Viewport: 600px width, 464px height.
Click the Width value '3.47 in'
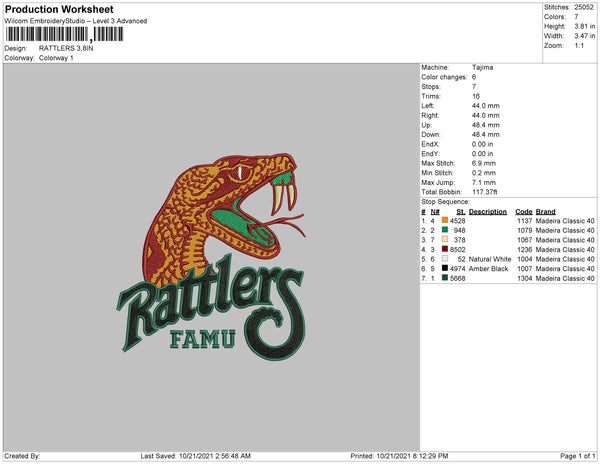coord(584,36)
